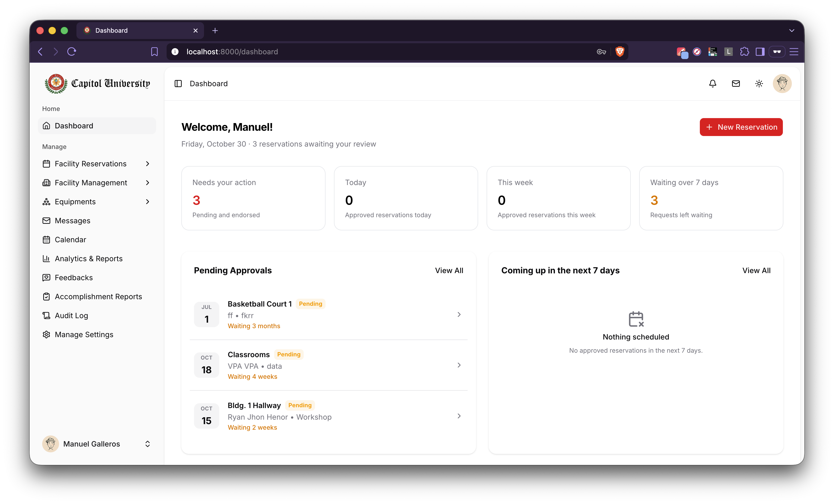Open the mail envelope icon in header
834x504 pixels.
(736, 84)
